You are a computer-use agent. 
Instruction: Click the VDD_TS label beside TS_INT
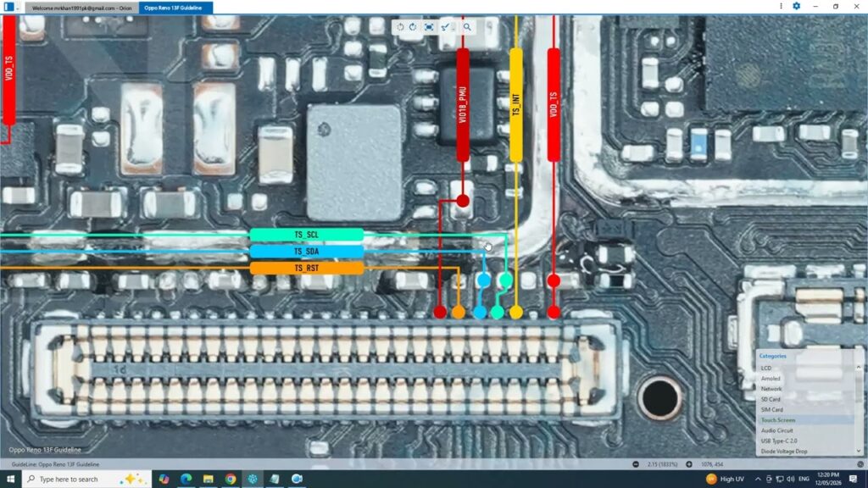[x=554, y=104]
